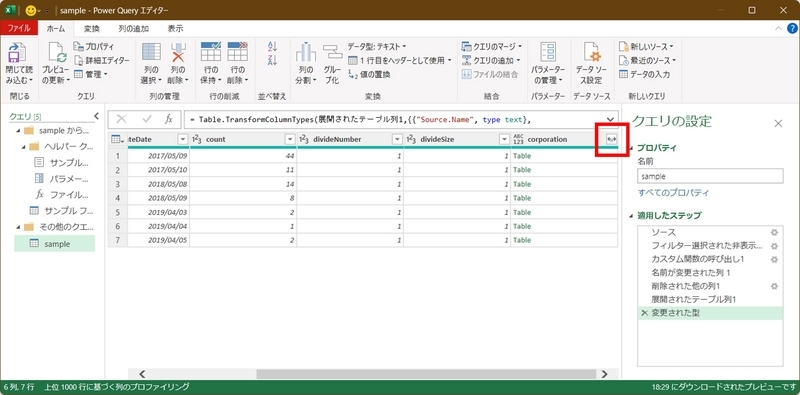Click the 2017/05/09 date cell
The image size is (800, 395).
point(158,156)
